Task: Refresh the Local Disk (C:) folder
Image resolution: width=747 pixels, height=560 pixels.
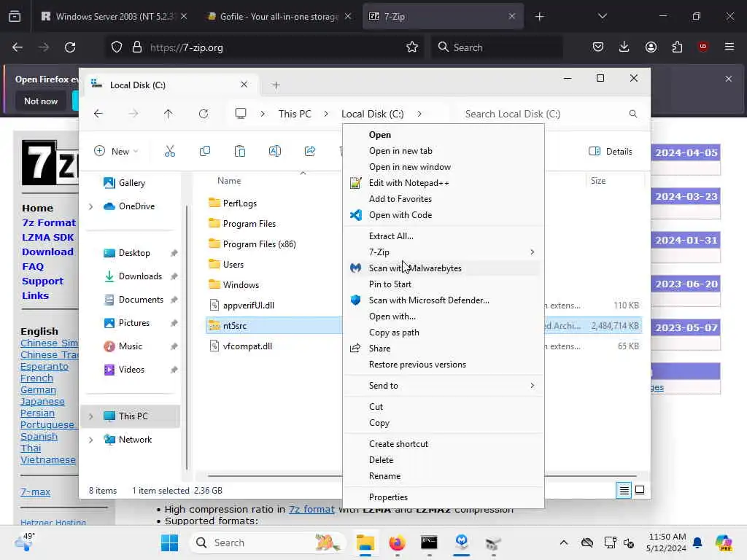Action: [x=204, y=114]
